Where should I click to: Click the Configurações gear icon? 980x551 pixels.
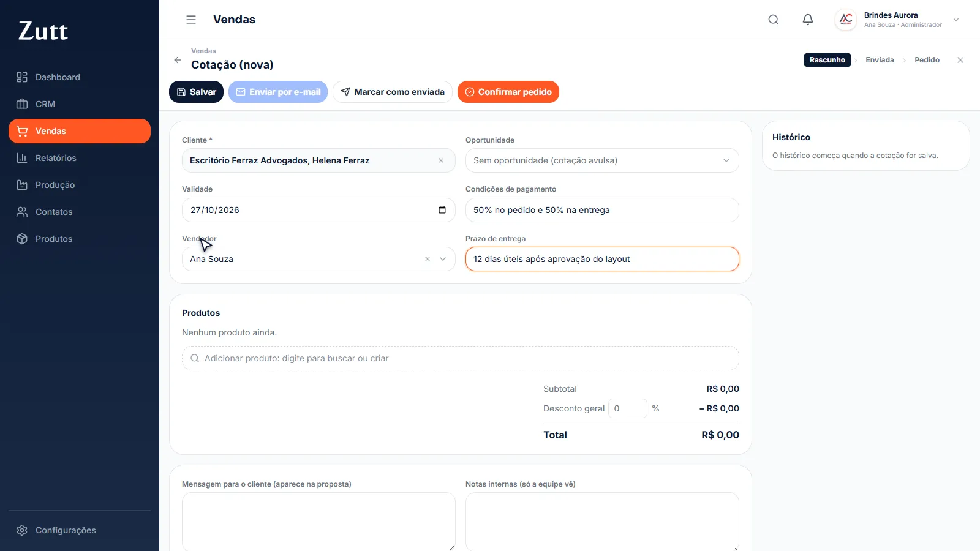pyautogui.click(x=22, y=530)
